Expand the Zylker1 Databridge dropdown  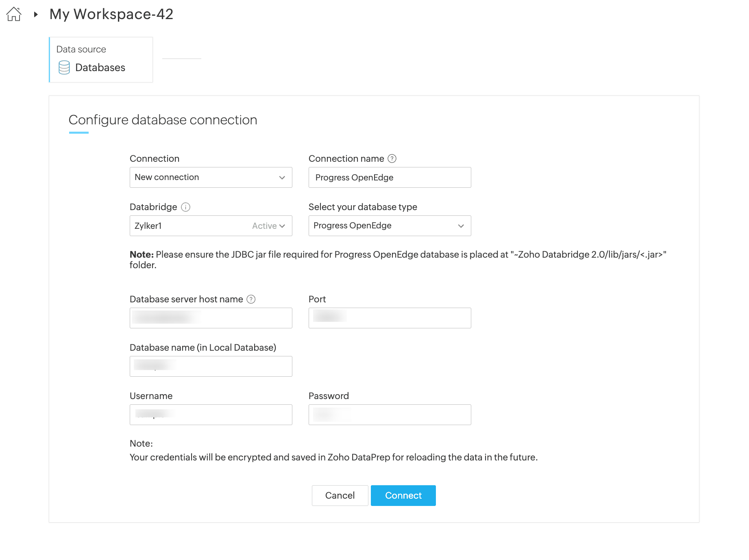(x=211, y=226)
